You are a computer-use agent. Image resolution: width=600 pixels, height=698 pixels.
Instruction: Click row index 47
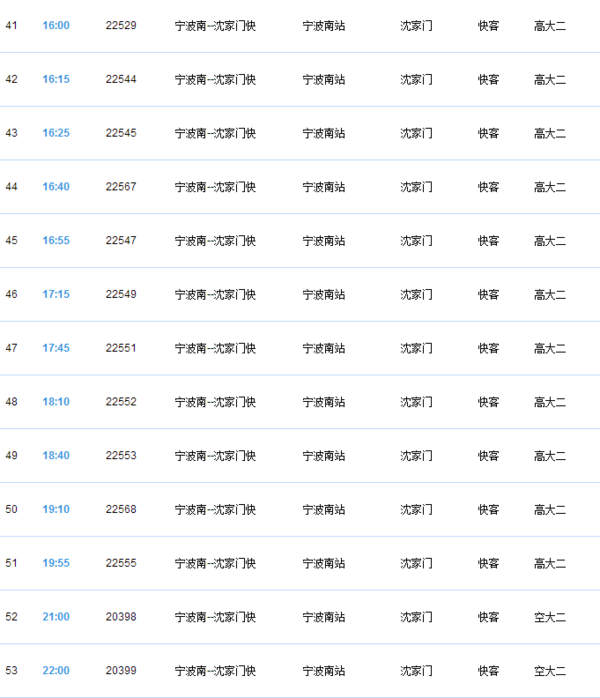click(x=12, y=348)
